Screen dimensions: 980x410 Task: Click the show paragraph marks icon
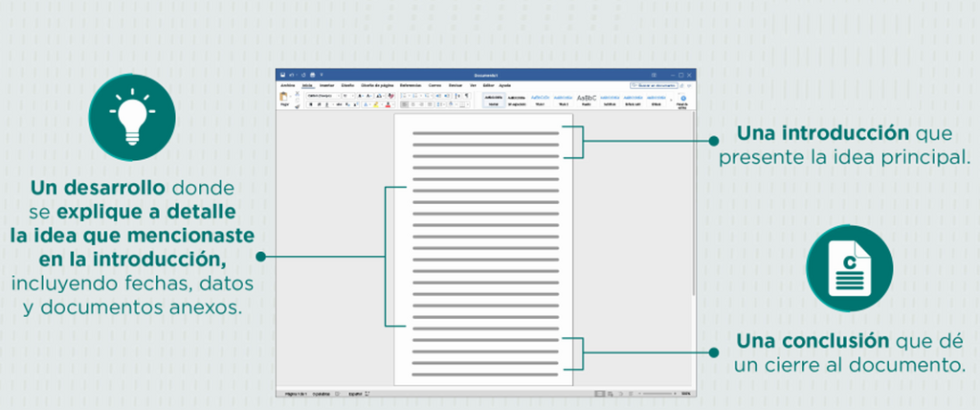point(466,96)
